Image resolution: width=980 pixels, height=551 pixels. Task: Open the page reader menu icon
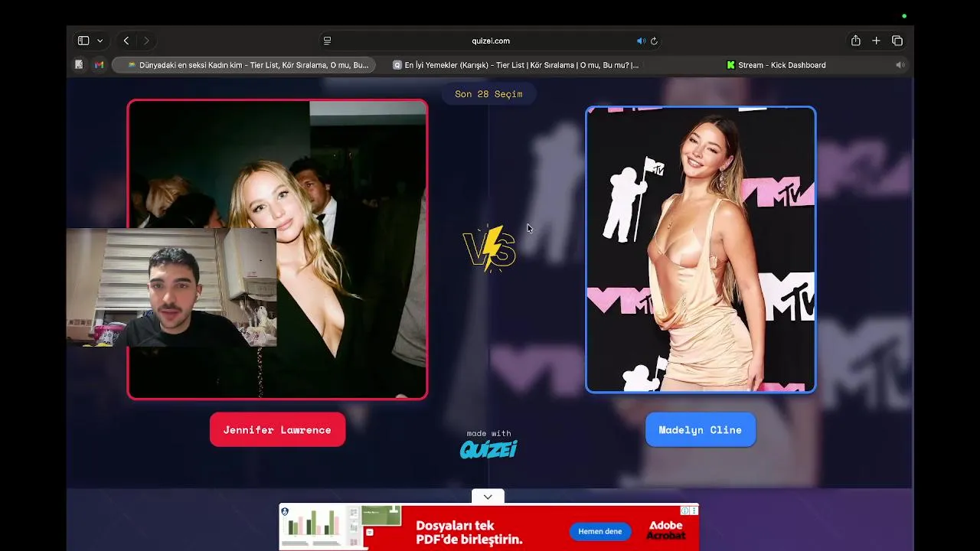[x=327, y=41]
